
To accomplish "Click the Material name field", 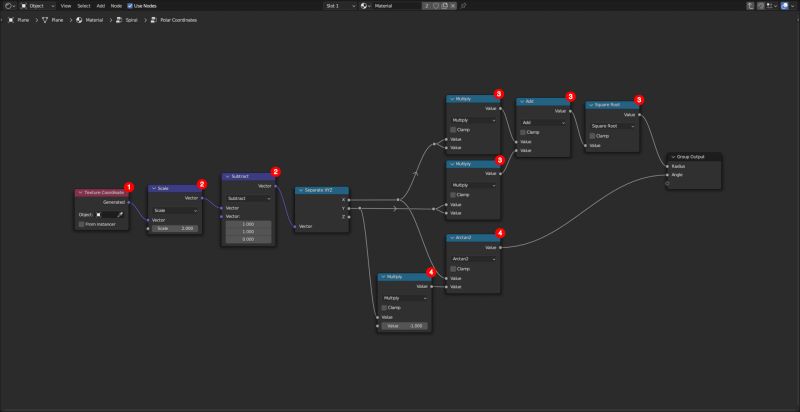I will (397, 6).
